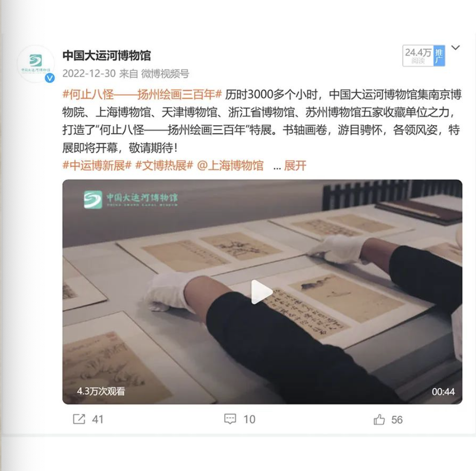Open 中国大运河博物馆 account name
Viewport: 476px width, 471px height.
click(107, 56)
